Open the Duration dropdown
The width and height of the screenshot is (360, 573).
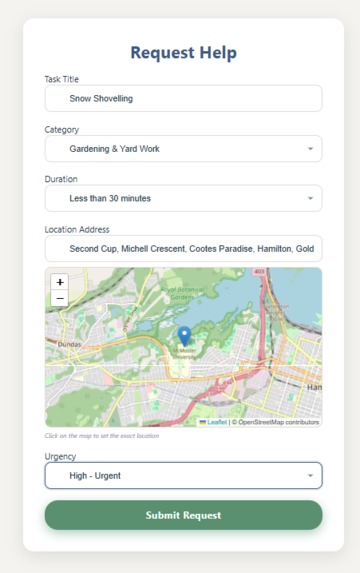(x=183, y=198)
